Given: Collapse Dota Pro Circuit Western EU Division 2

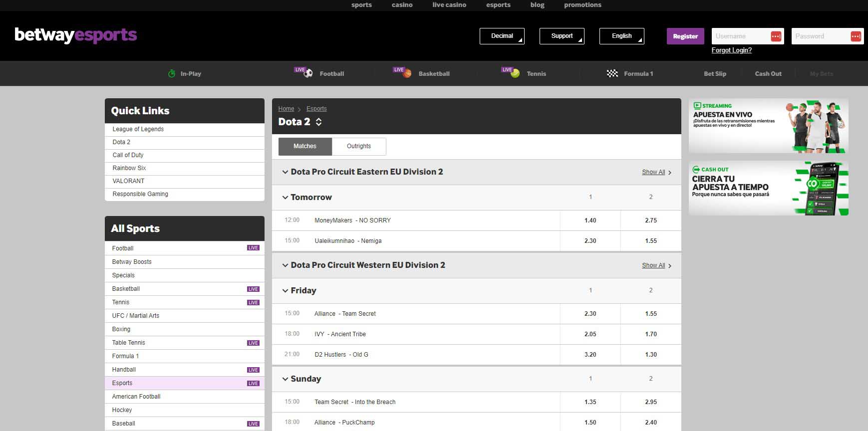Looking at the screenshot, I should coord(286,265).
